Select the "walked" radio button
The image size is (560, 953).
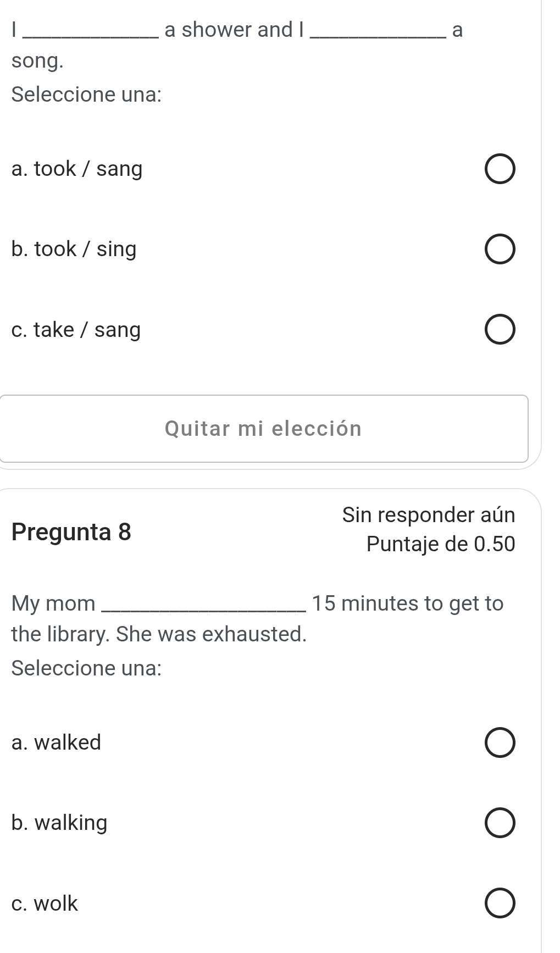(x=500, y=743)
